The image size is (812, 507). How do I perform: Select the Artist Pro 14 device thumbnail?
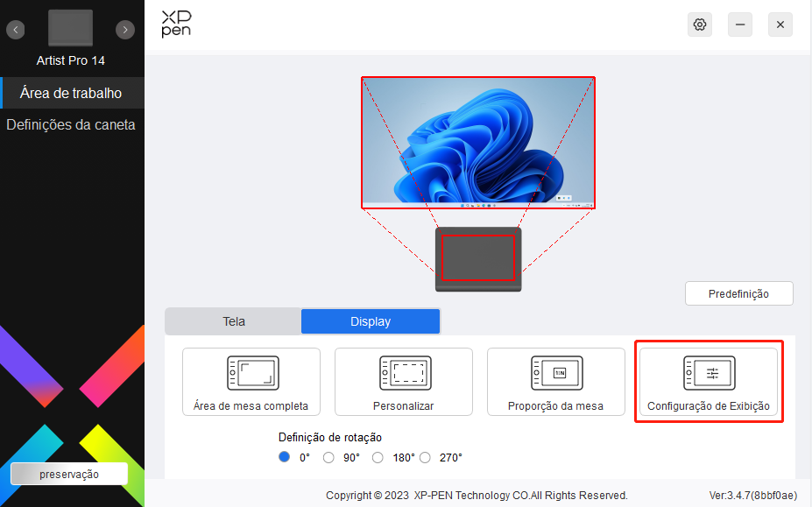tap(70, 28)
